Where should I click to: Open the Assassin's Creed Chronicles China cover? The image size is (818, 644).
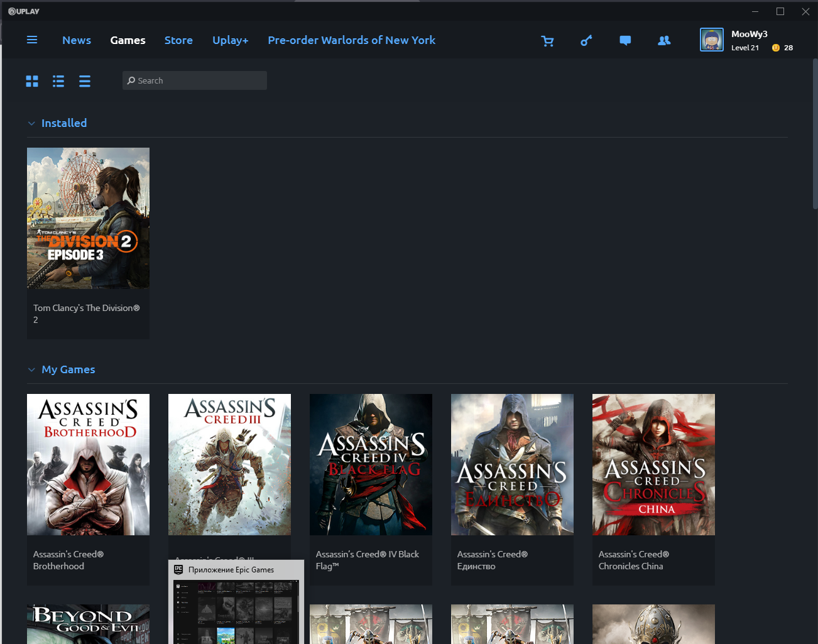click(x=653, y=464)
